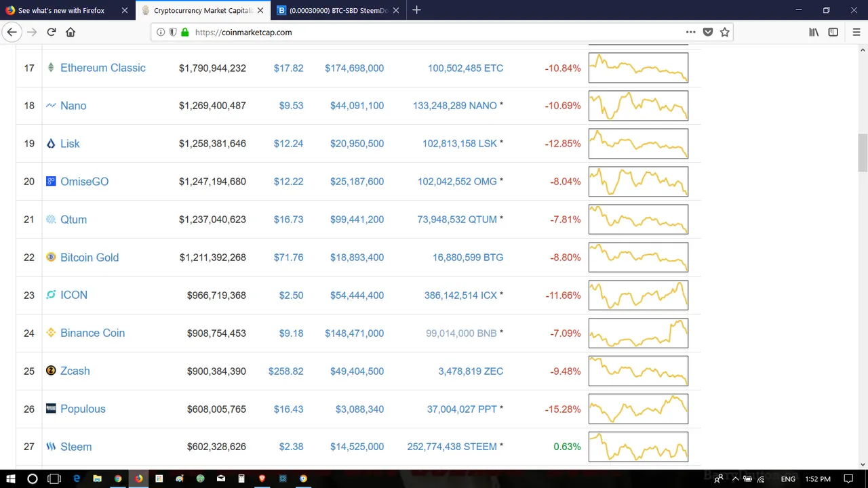Close the Cryptocurrency Market Capitalizations tab
868x488 pixels.
(260, 10)
